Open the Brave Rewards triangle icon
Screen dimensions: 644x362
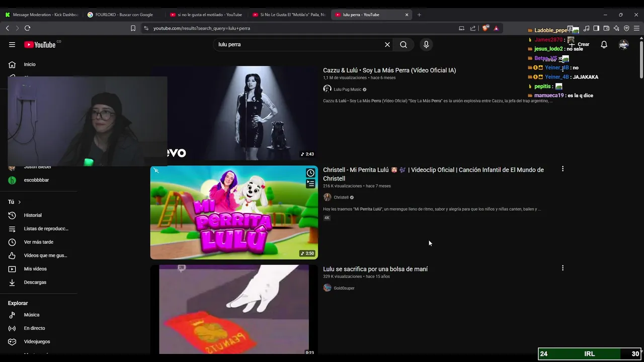tap(496, 28)
